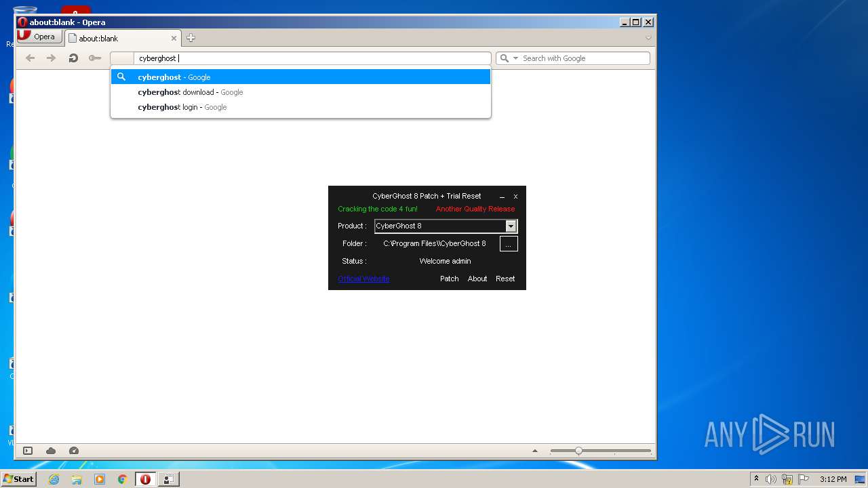
Task: Open Opera Link cloud icon
Action: point(51,451)
